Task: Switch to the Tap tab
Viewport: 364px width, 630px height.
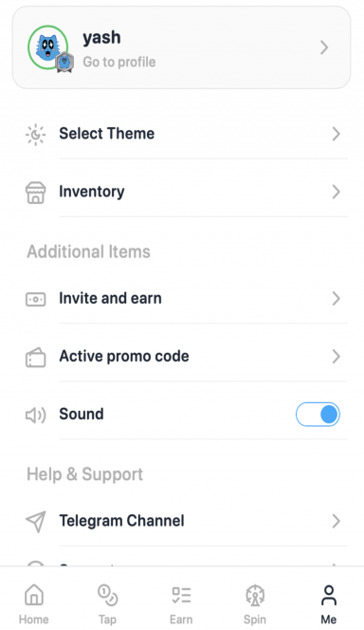Action: 107,604
